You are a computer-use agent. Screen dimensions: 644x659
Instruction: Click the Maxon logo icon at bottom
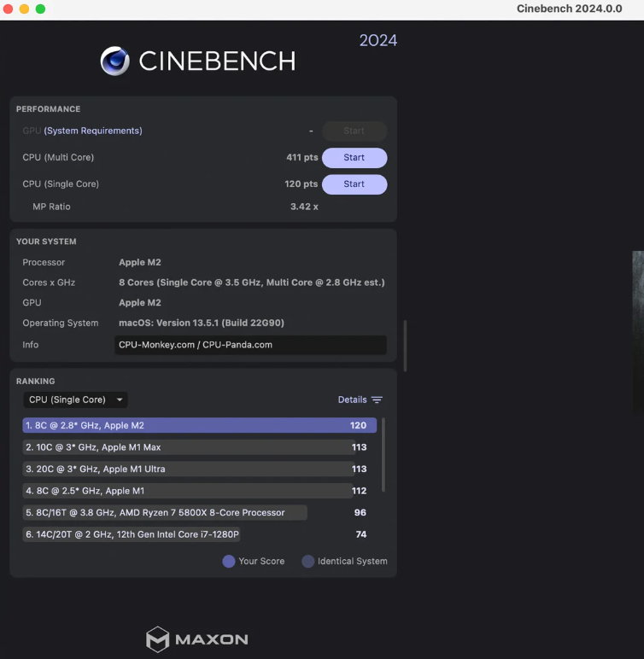(x=157, y=639)
